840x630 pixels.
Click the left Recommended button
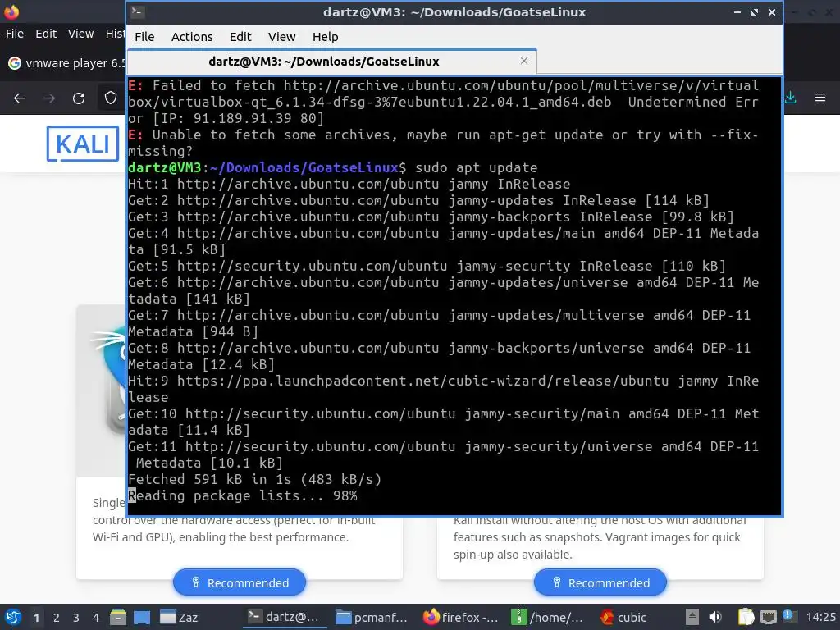tap(240, 582)
